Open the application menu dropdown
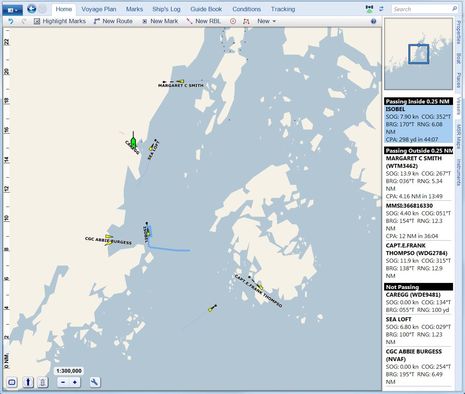Screen dimensions: 465x394 point(12,10)
